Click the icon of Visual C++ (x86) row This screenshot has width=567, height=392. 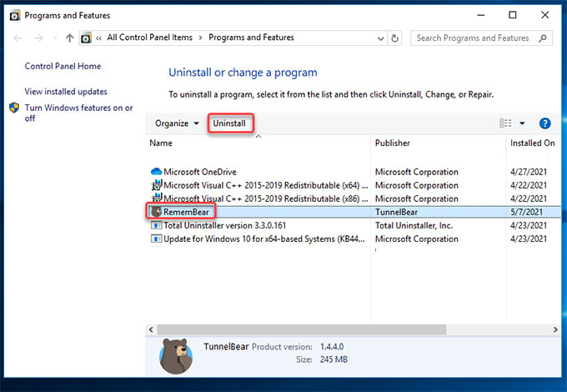tap(156, 198)
